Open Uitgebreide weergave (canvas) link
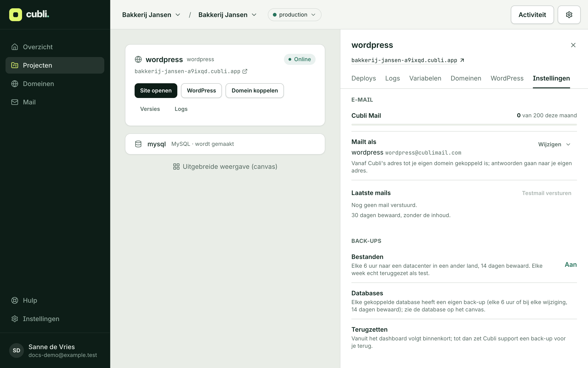The image size is (588, 368). coord(225,167)
